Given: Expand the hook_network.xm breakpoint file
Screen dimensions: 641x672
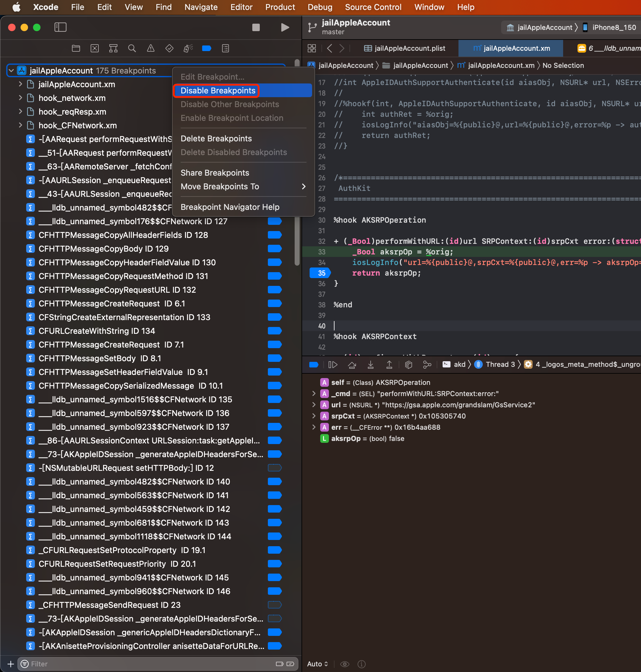Looking at the screenshot, I should click(x=21, y=98).
